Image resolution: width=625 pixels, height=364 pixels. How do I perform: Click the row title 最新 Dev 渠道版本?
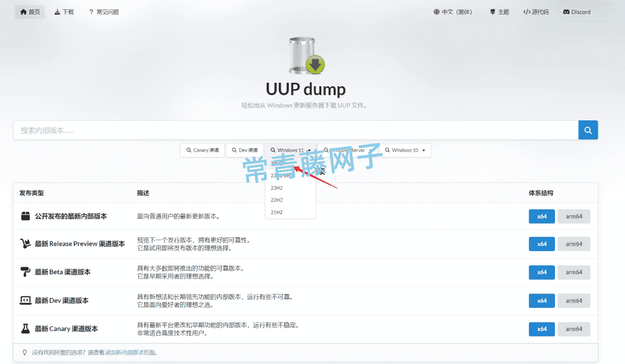click(62, 300)
